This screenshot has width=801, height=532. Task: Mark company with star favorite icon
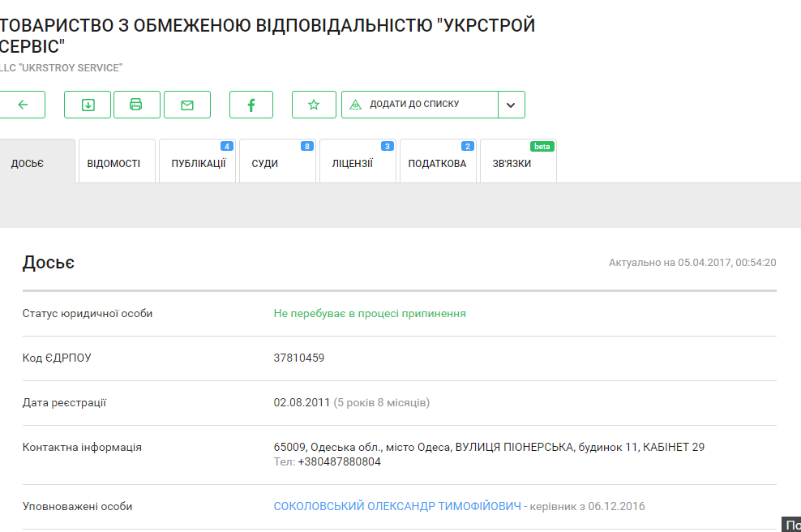(x=314, y=105)
